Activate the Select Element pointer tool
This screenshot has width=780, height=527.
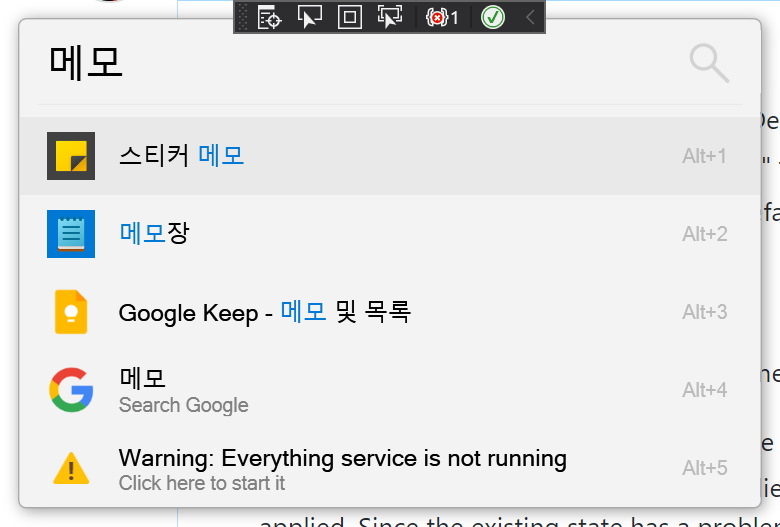coord(309,17)
